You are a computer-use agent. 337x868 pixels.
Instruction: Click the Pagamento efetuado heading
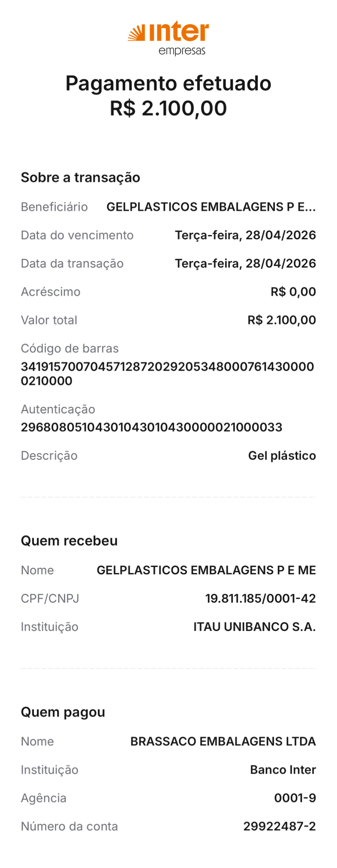tap(168, 83)
